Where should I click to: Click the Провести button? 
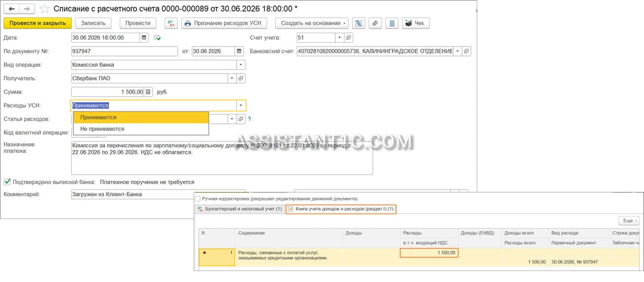(138, 23)
